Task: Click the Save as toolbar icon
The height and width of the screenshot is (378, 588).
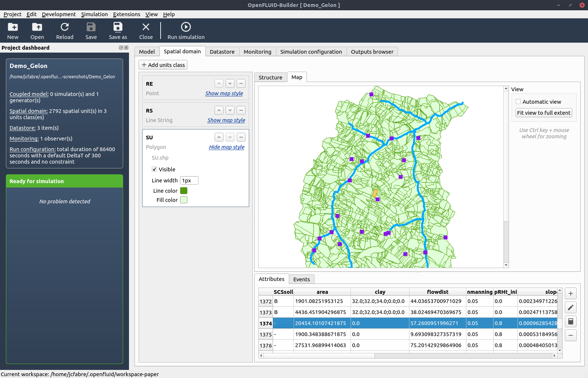Action: (118, 27)
